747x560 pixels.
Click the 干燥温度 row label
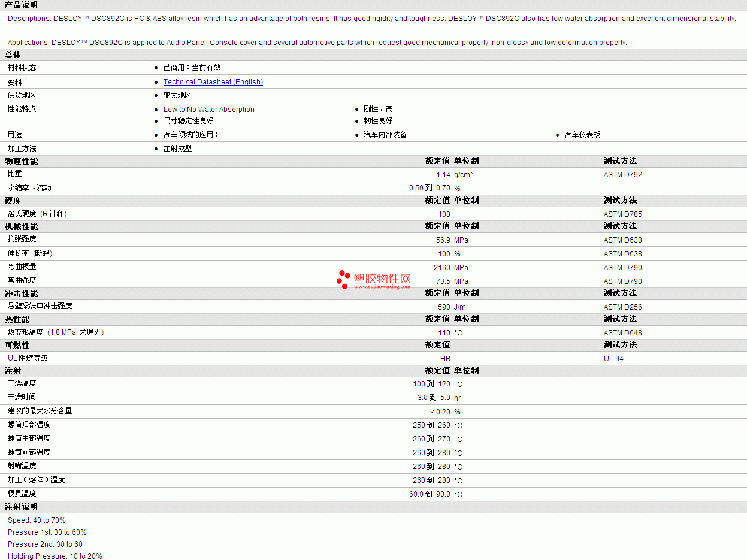tap(22, 383)
